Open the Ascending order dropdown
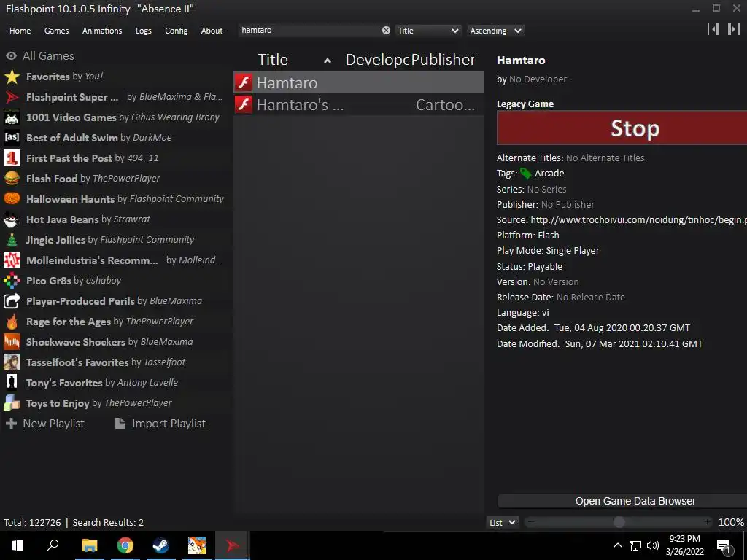 point(495,31)
